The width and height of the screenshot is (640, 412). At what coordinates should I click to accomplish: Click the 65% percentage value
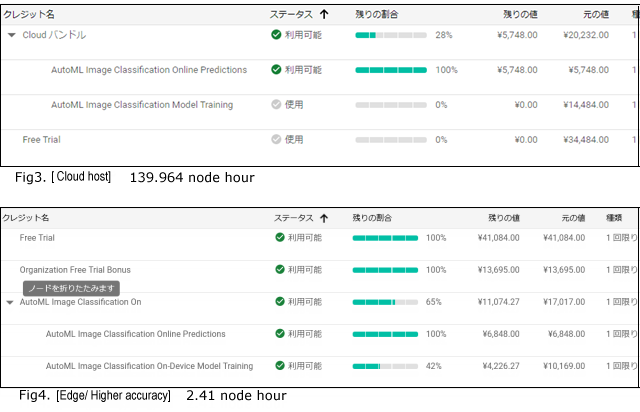click(433, 302)
